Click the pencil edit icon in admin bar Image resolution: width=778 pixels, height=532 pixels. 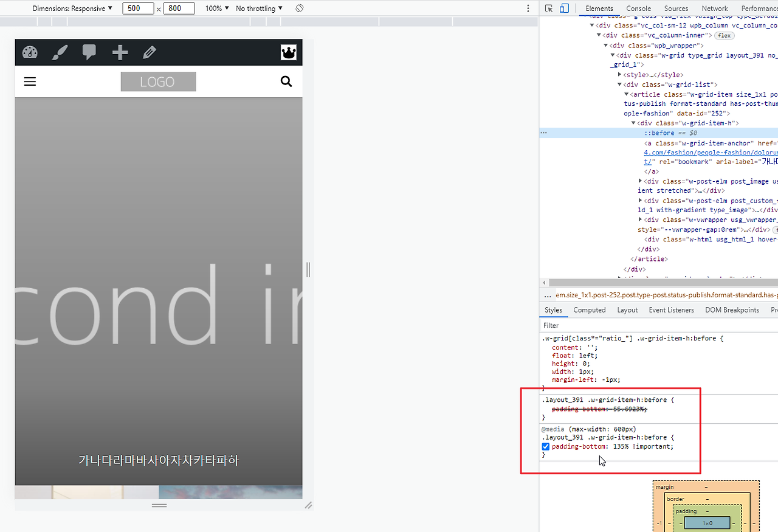150,53
